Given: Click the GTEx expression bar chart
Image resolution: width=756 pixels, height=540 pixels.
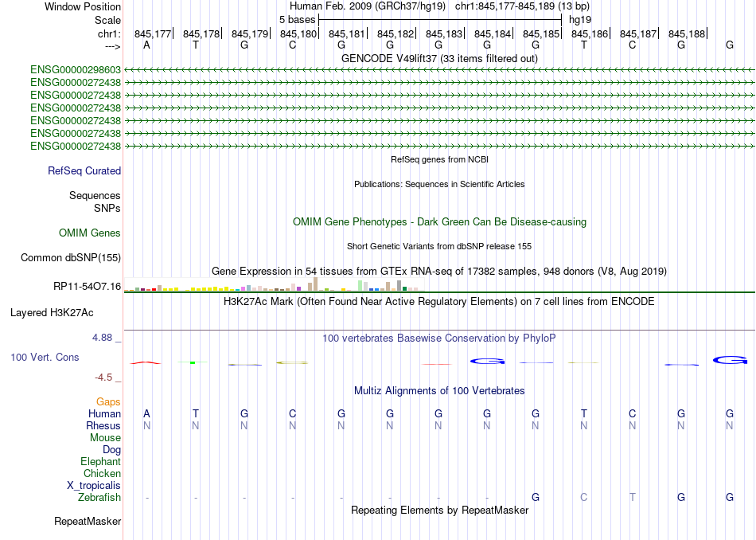Looking at the screenshot, I should tap(274, 284).
